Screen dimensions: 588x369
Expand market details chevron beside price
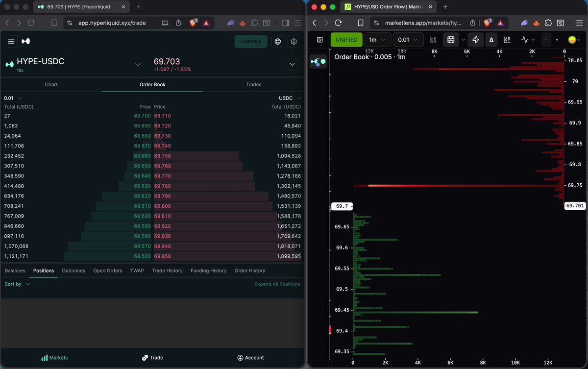tap(293, 64)
